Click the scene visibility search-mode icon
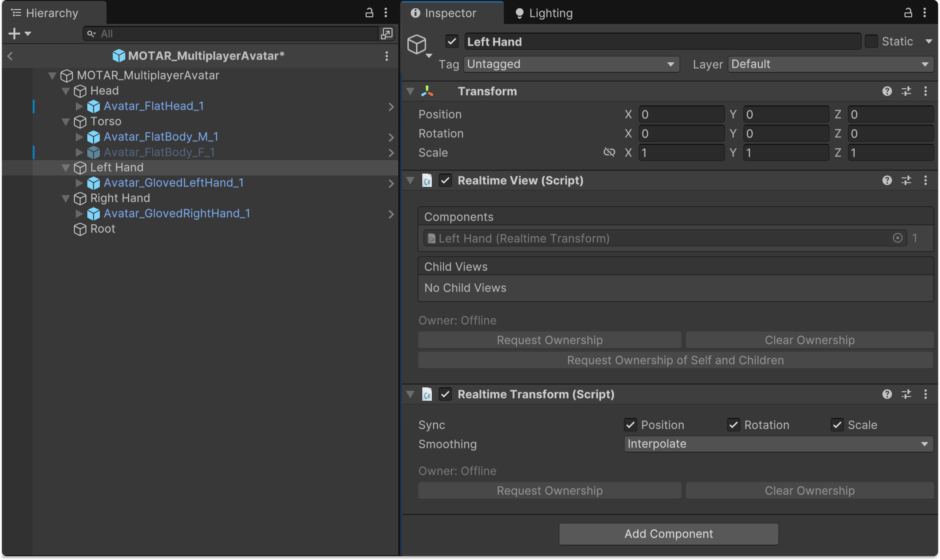The width and height of the screenshot is (940, 560). [386, 34]
